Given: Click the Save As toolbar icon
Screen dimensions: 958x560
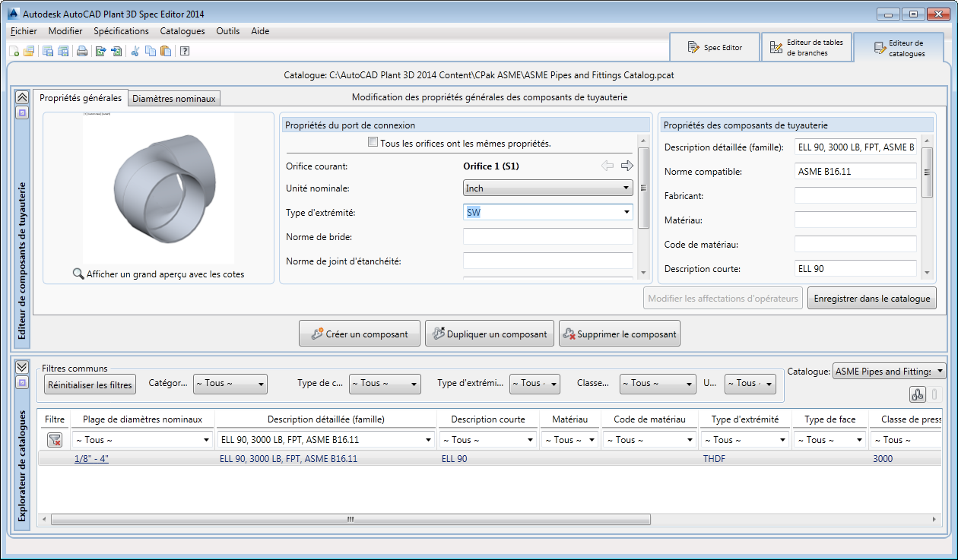Looking at the screenshot, I should (x=63, y=51).
